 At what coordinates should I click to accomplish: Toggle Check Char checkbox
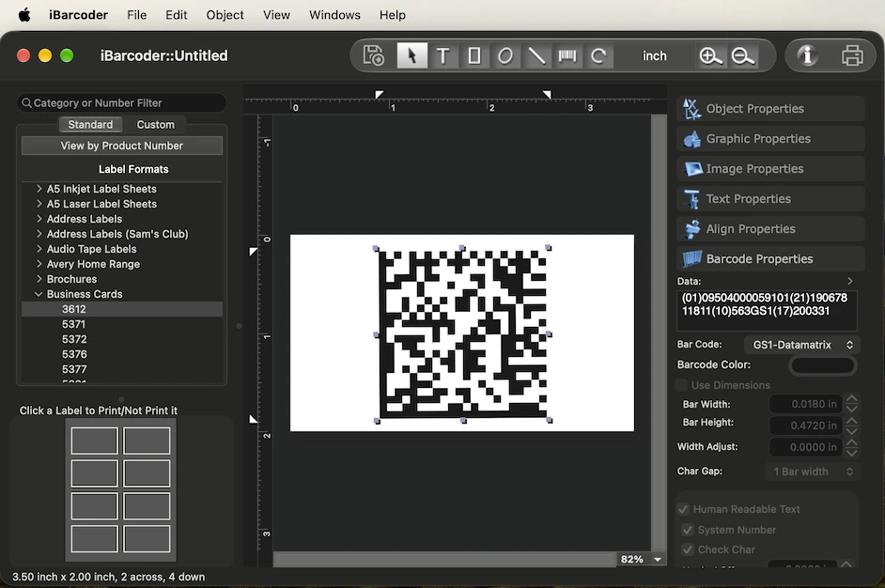click(x=688, y=549)
